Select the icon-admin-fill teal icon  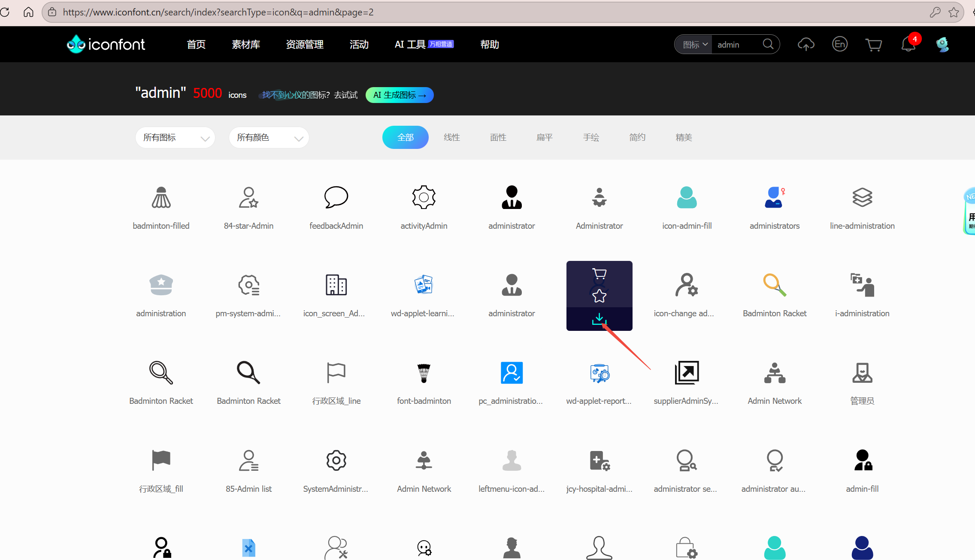(687, 198)
